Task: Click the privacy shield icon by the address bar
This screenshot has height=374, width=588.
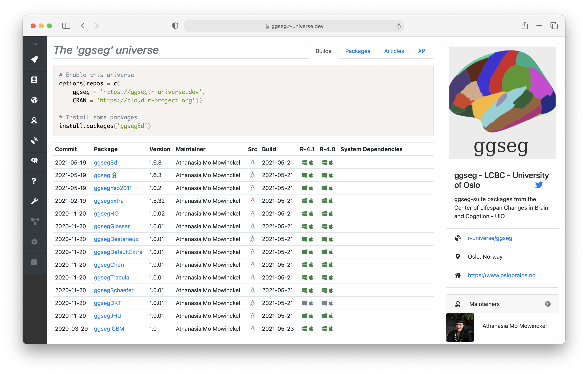Action: (x=175, y=26)
